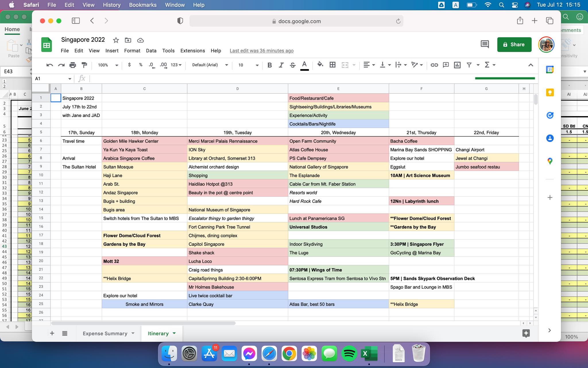The image size is (588, 368).
Task: Toggle strikethrough formatting
Action: (293, 65)
